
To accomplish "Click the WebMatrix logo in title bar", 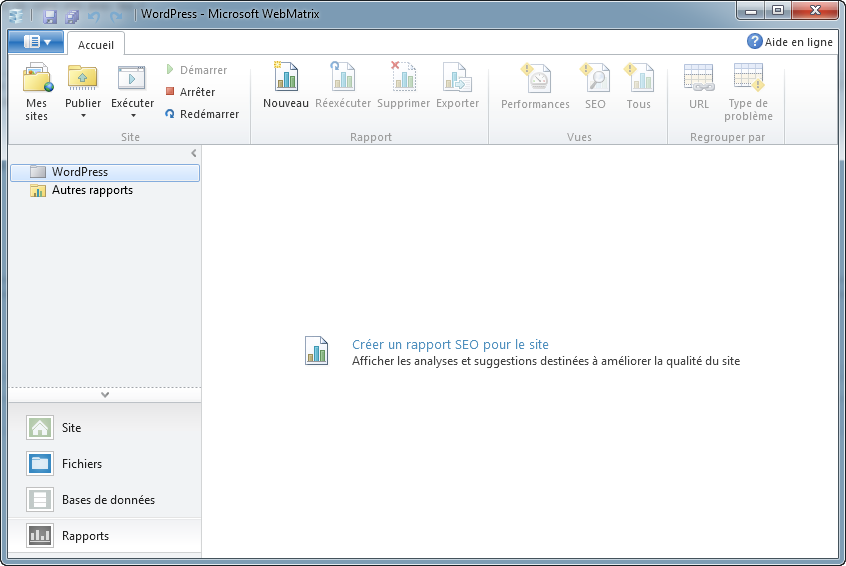I will (x=16, y=16).
